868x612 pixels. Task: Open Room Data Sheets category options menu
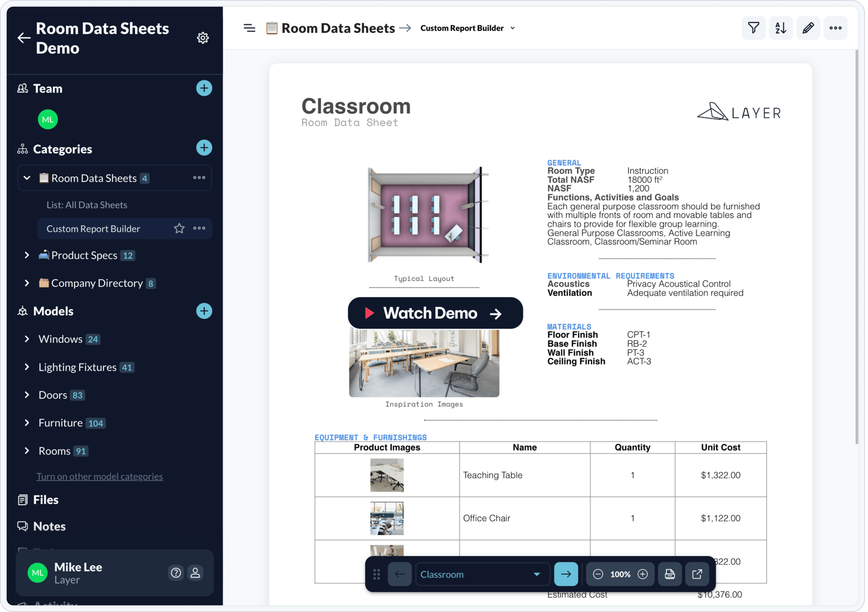tap(199, 178)
